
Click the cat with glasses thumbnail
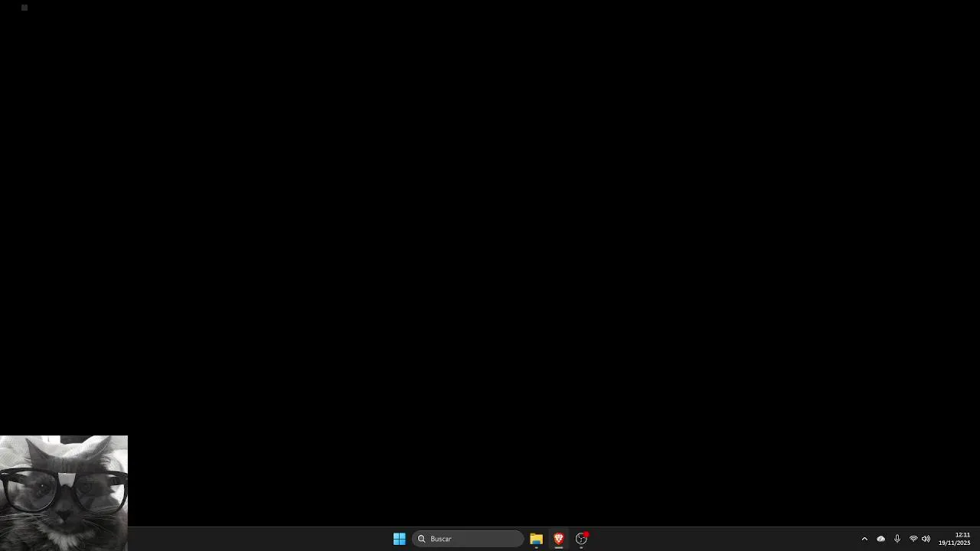click(x=64, y=493)
